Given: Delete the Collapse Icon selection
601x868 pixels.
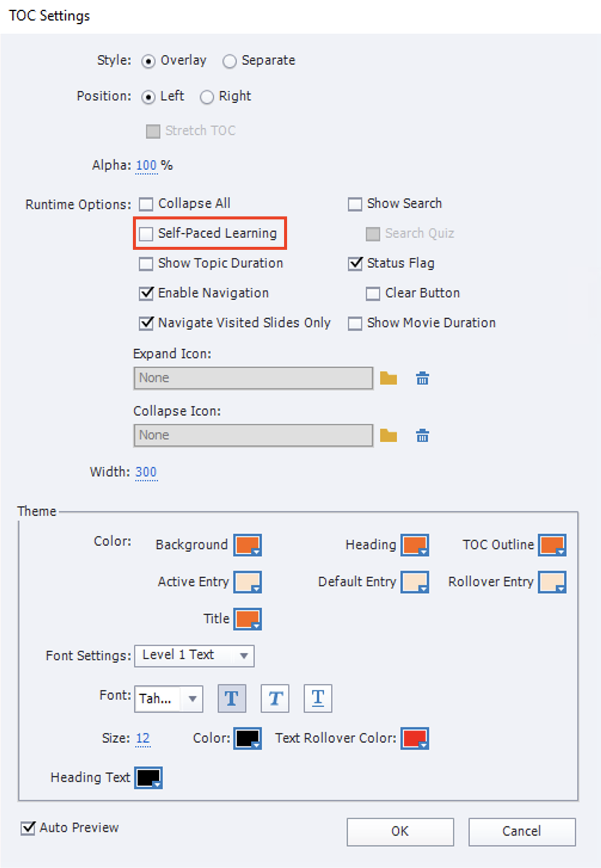Looking at the screenshot, I should [422, 435].
